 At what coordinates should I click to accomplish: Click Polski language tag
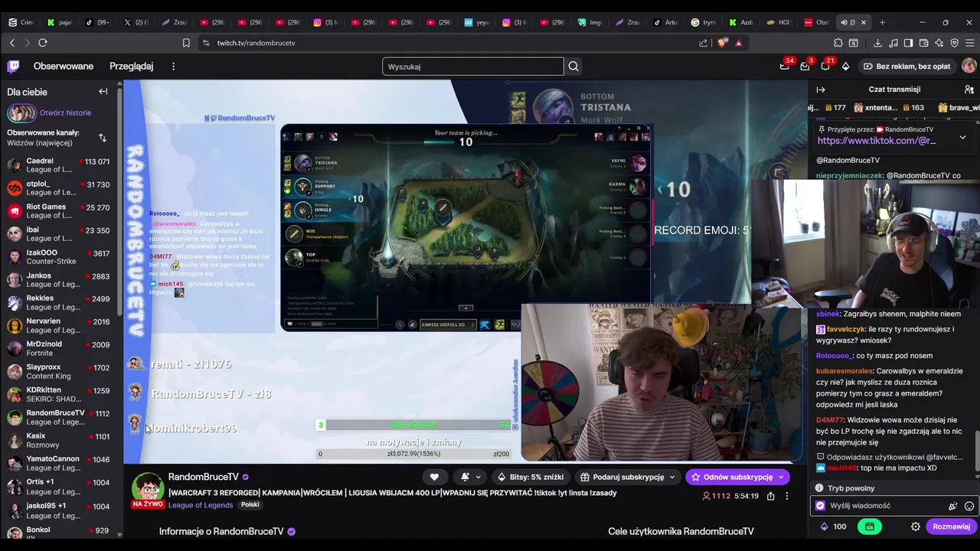pyautogui.click(x=250, y=505)
